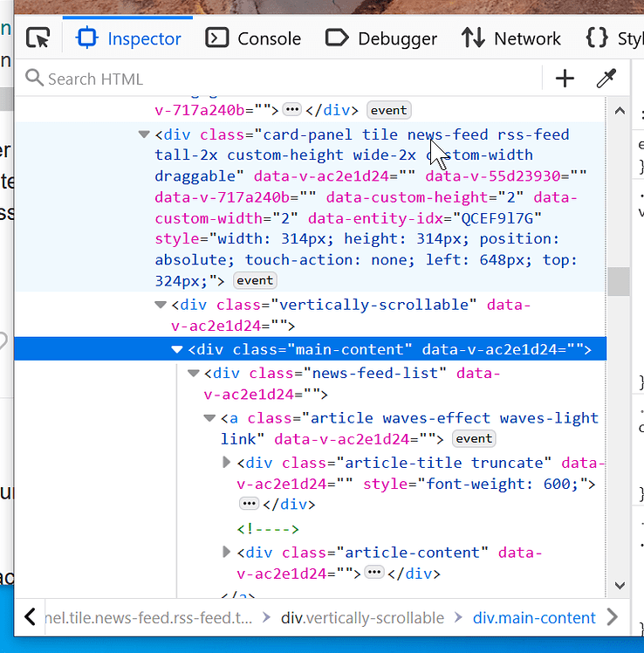Click event badge on card-panel div
The width and height of the screenshot is (644, 653).
(x=255, y=281)
